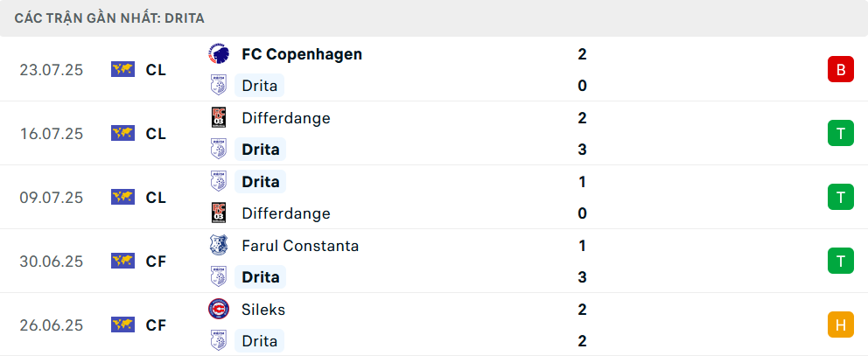
Task: Click Differdange logo in 16.07.25 match
Action: (x=219, y=118)
